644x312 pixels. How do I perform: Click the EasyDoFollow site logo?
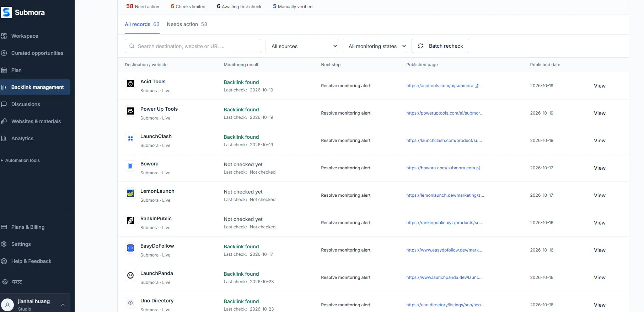[130, 248]
